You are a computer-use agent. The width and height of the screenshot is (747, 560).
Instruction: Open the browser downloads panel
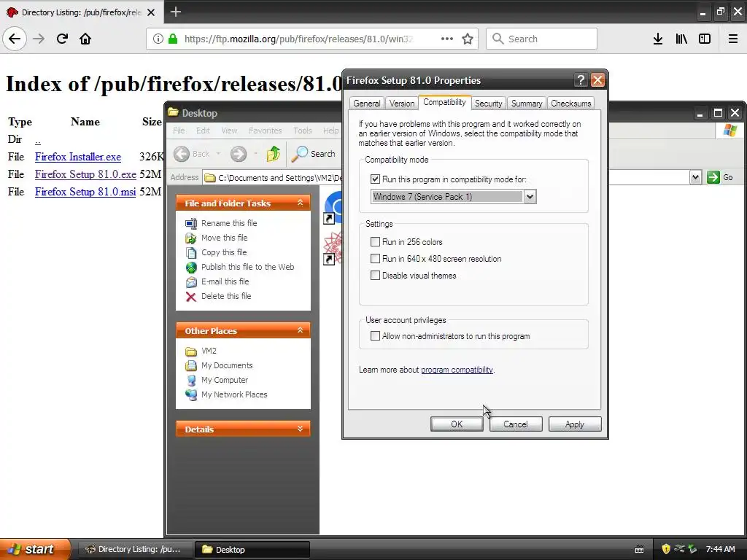(658, 39)
